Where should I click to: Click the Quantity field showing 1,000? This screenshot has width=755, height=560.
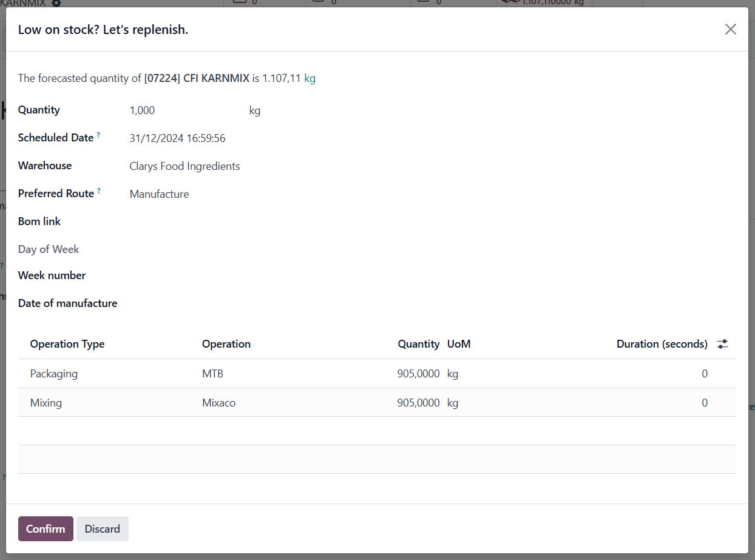(182, 110)
